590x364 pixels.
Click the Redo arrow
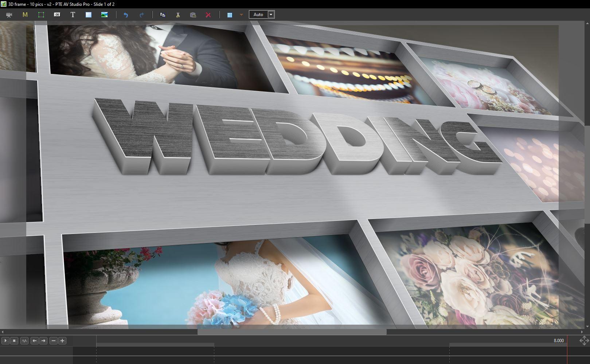pyautogui.click(x=142, y=15)
